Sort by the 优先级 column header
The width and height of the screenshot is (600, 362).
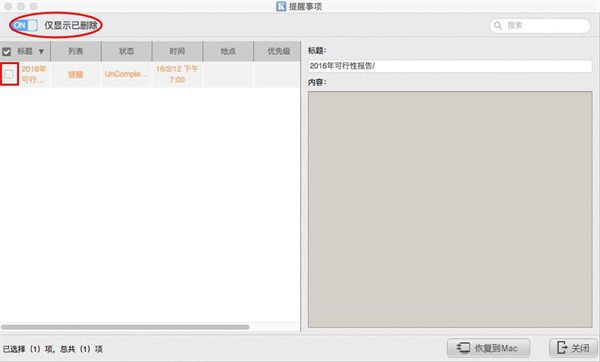(x=278, y=51)
